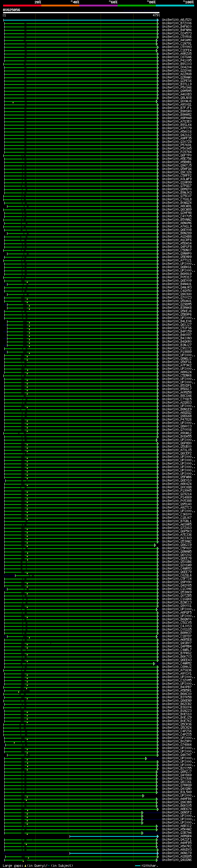Select hit UniRef100_A5A7R2
Screen dimensions: 197x868
click(177, 846)
